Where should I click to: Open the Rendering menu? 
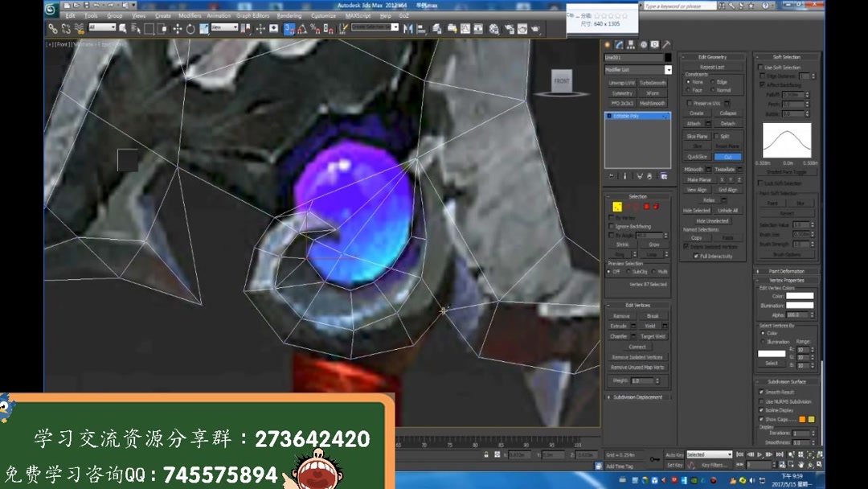(288, 15)
